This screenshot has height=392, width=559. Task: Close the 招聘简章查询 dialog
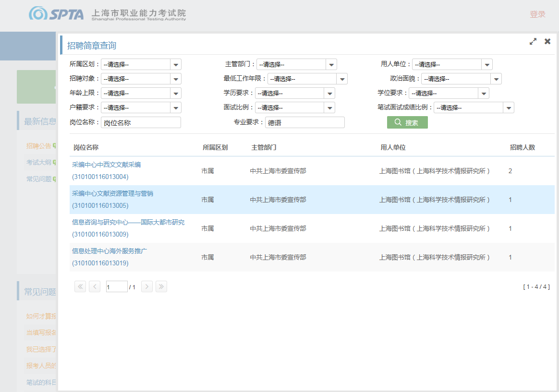click(x=547, y=42)
